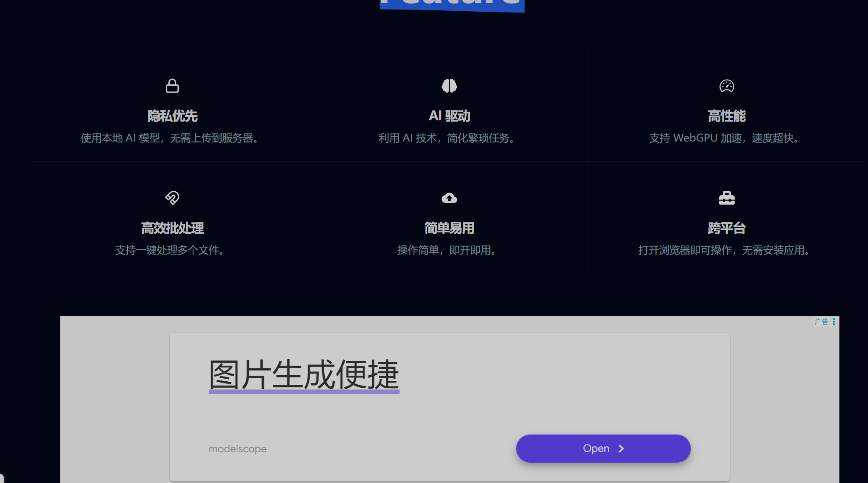Click the 广告 label on the advertisement
Image resolution: width=868 pixels, height=483 pixels.
(x=822, y=322)
